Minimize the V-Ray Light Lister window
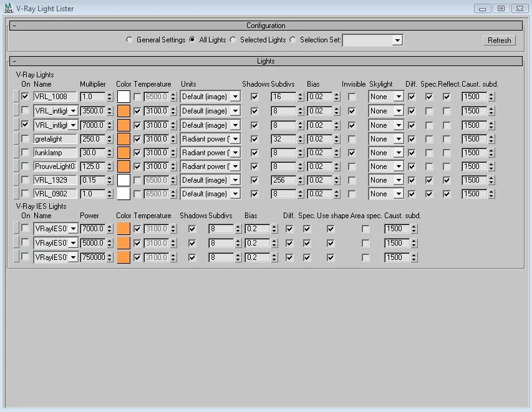Image resolution: width=532 pixels, height=412 pixels. point(483,9)
